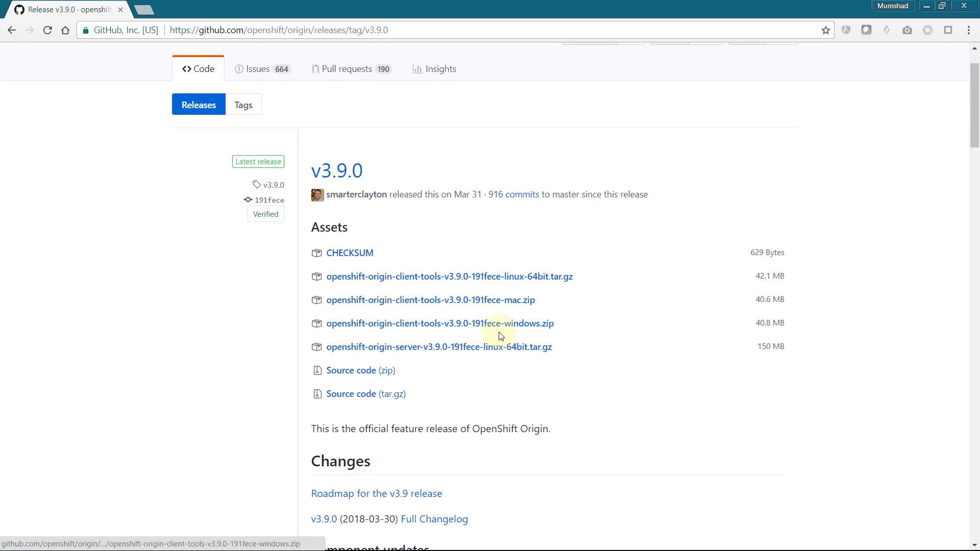
Task: Click the commit icon next to 191fece
Action: pos(248,199)
